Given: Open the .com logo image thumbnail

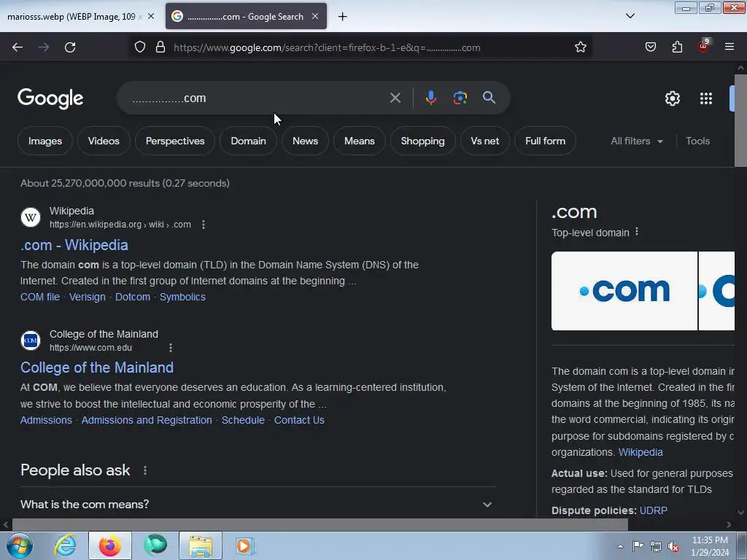Looking at the screenshot, I should click(624, 291).
